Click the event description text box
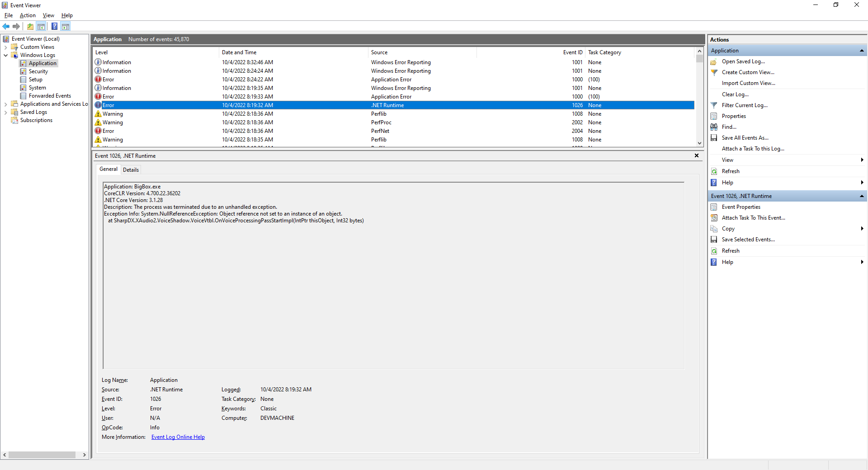This screenshot has height=470, width=868. tap(393, 276)
